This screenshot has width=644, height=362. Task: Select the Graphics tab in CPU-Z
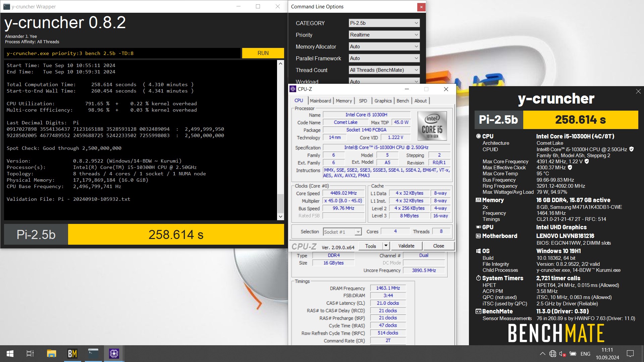(383, 101)
